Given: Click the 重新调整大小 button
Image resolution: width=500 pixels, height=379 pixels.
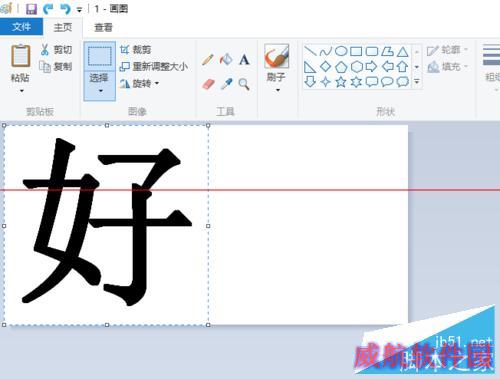Looking at the screenshot, I should point(154,66).
